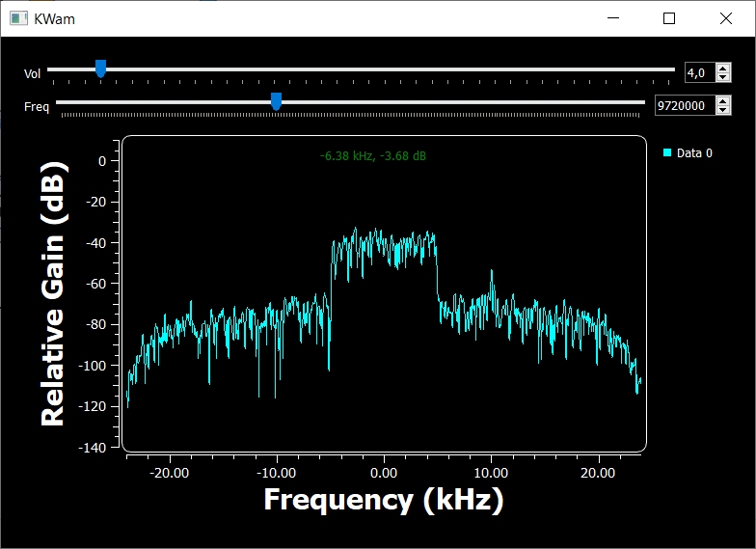Select the Data 0 legend label

point(694,152)
